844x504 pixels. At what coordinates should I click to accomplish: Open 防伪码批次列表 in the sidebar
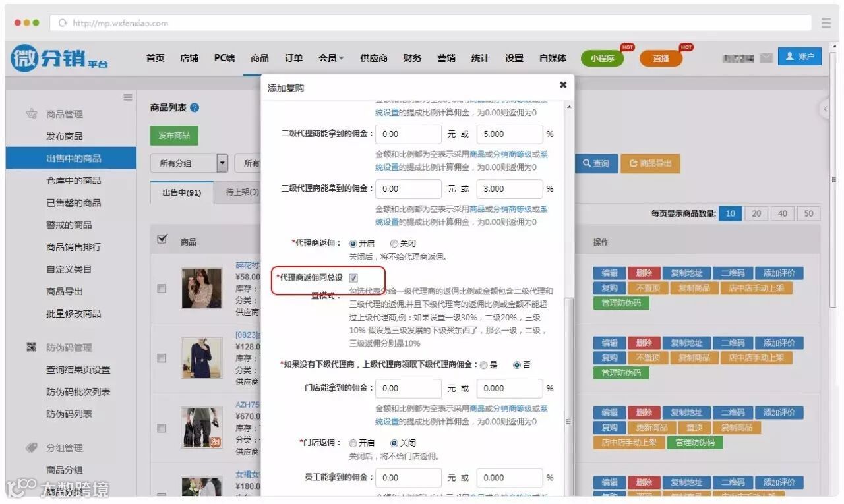tap(78, 392)
